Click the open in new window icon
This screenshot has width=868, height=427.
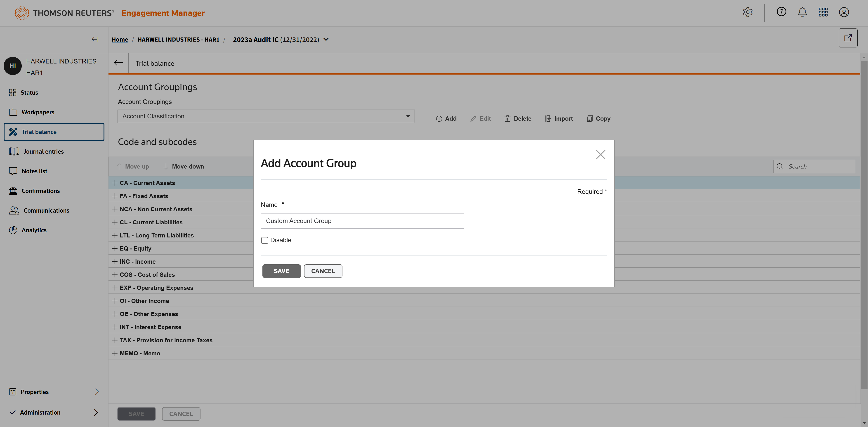848,38
